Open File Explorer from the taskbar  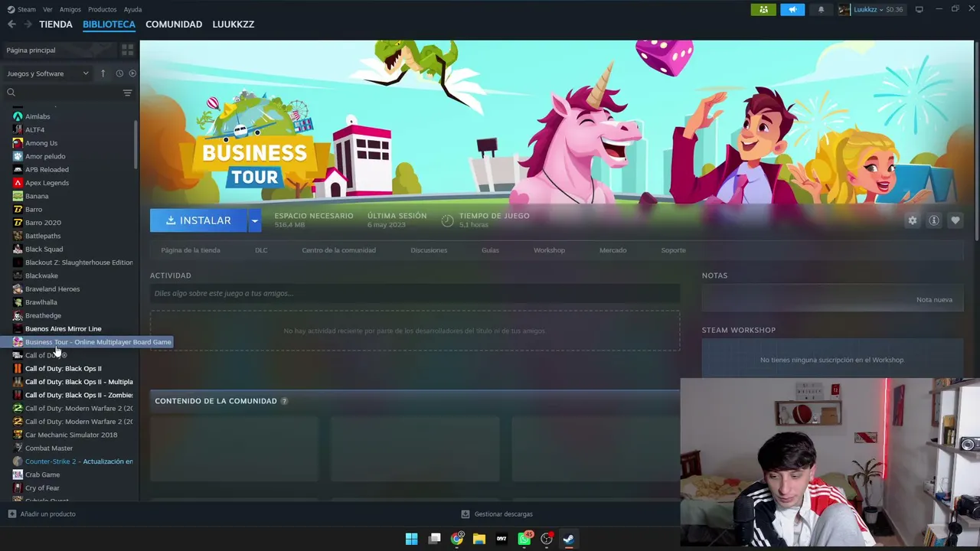(x=479, y=539)
